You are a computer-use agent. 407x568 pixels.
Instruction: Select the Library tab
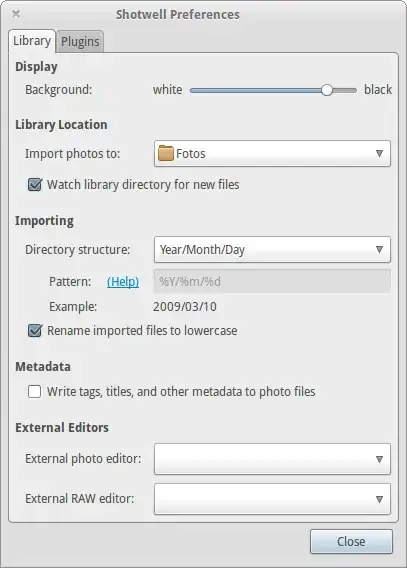[x=32, y=41]
